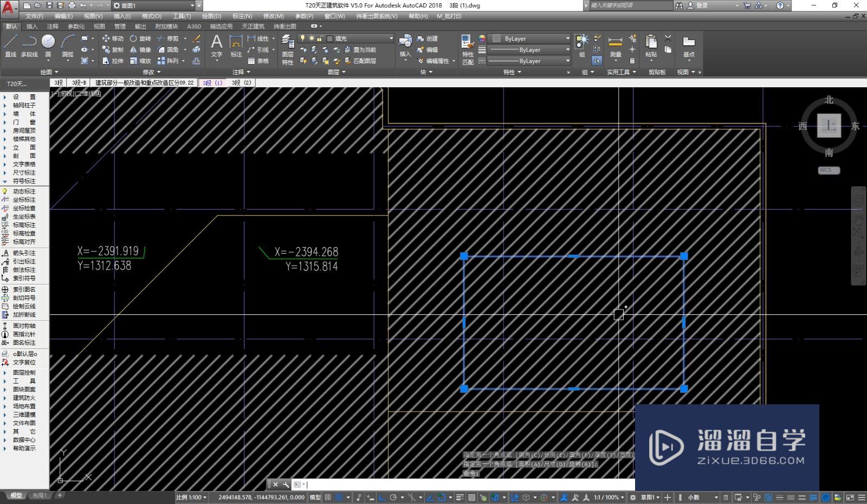Expand the Utilities (实用工具) panel
Screen dimensions: 867x504
[621, 72]
